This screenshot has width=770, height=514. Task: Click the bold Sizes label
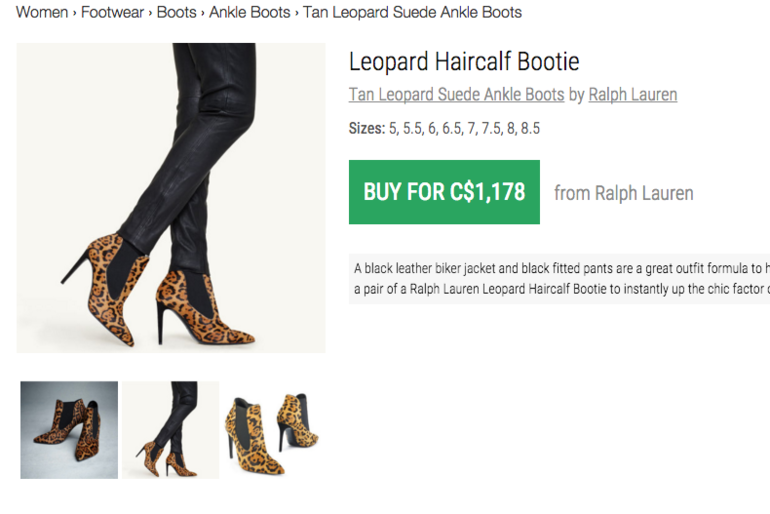(366, 129)
